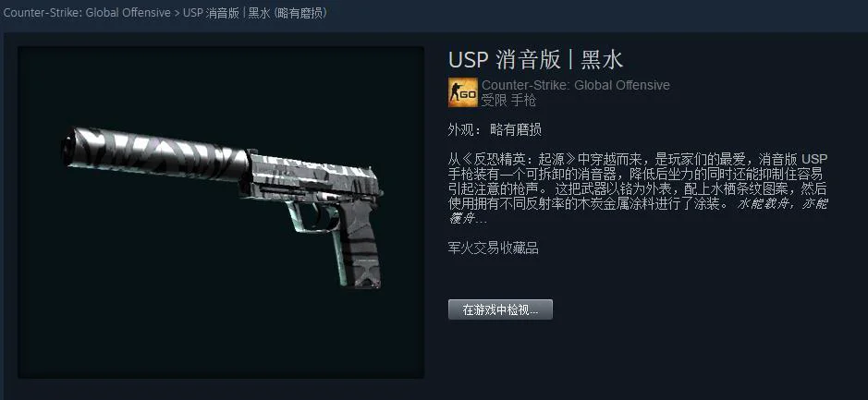Select the 受限 手枪 item type label
This screenshot has height=400, width=868.
[508, 101]
